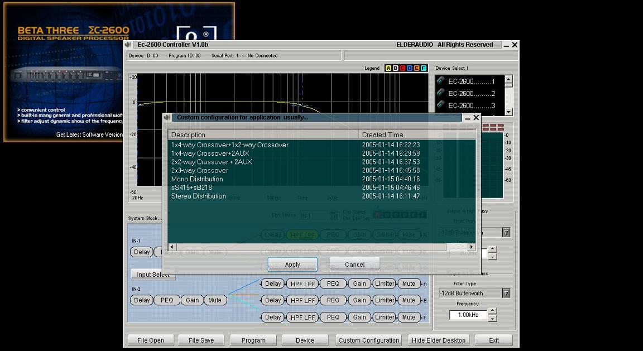Open HPF LPF block of output D
Screen dimensions: 644x351
(x=302, y=283)
